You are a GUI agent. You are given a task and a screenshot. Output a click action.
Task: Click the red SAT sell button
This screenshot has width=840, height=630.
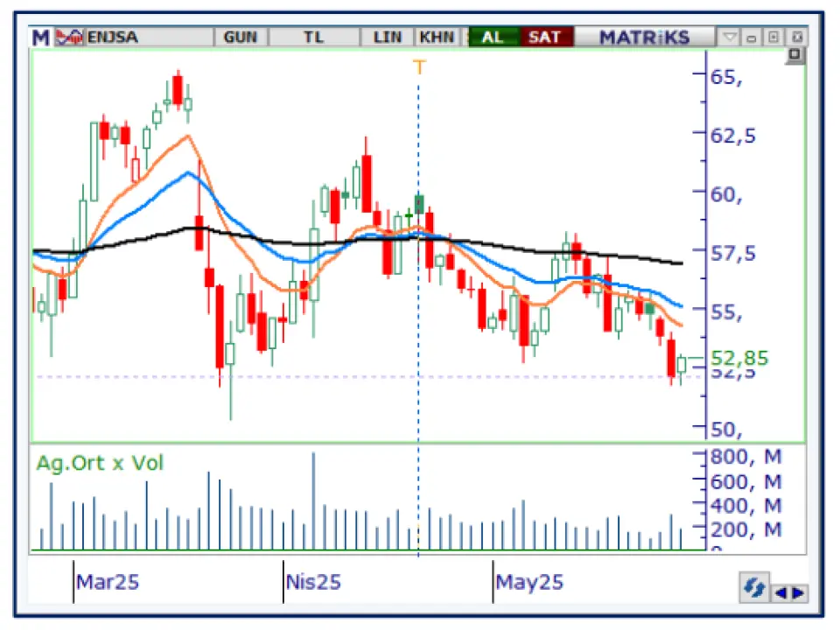(545, 38)
